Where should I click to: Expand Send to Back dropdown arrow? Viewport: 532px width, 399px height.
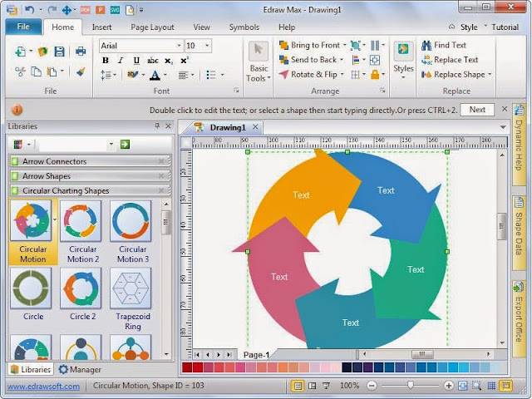[342, 60]
